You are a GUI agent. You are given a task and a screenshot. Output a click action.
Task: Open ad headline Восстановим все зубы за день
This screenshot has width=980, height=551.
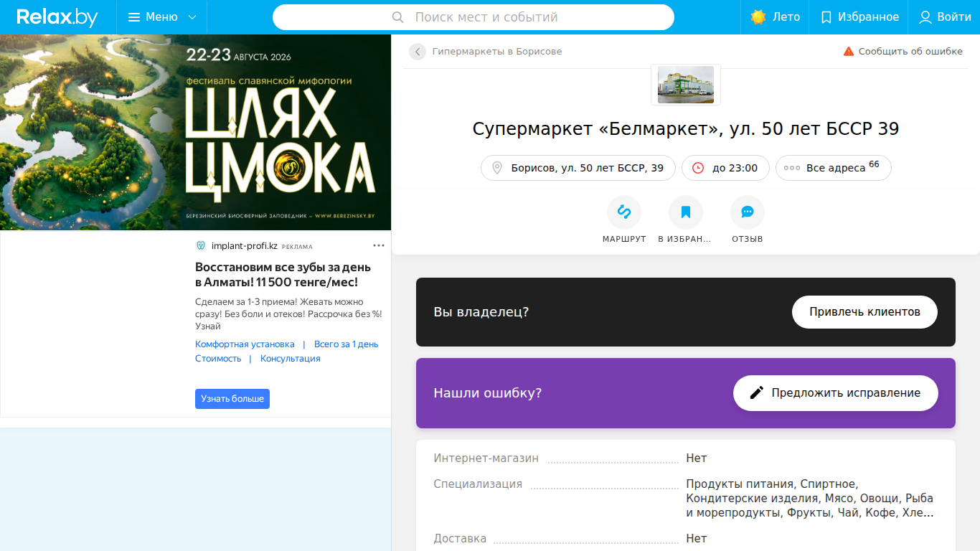283,274
